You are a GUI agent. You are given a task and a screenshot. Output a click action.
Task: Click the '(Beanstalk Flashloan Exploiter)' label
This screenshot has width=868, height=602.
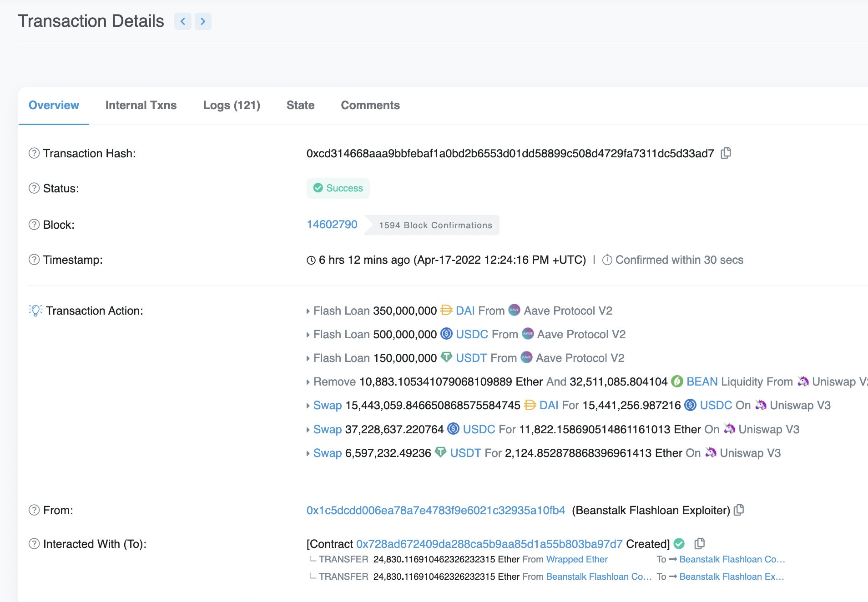click(651, 510)
